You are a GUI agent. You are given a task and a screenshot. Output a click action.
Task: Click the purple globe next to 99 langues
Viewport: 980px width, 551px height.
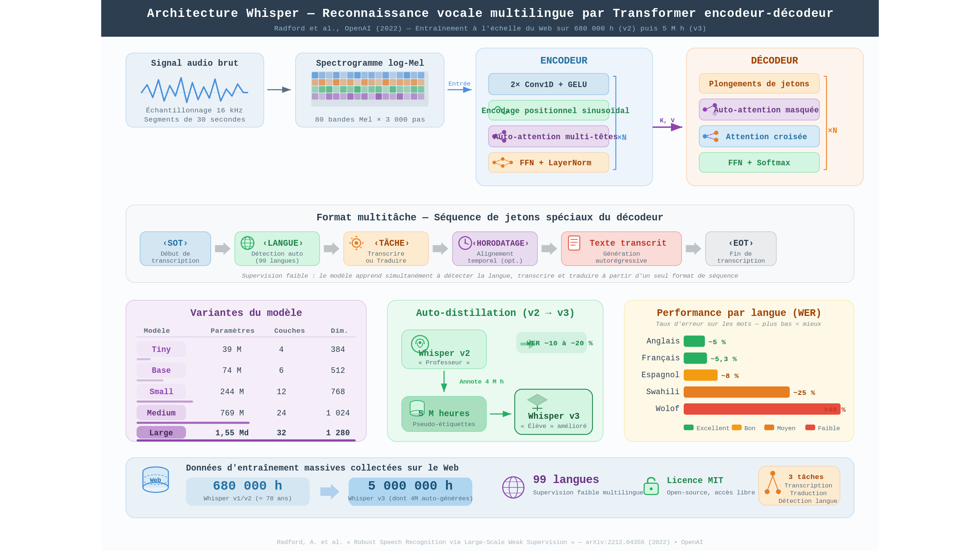pyautogui.click(x=513, y=487)
